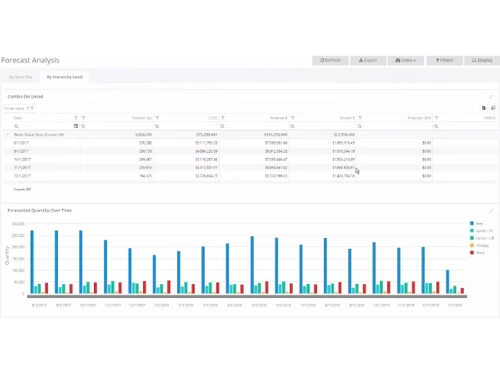Sort by the Forecast Qty column header
This screenshot has height=375, width=500.
click(142, 118)
